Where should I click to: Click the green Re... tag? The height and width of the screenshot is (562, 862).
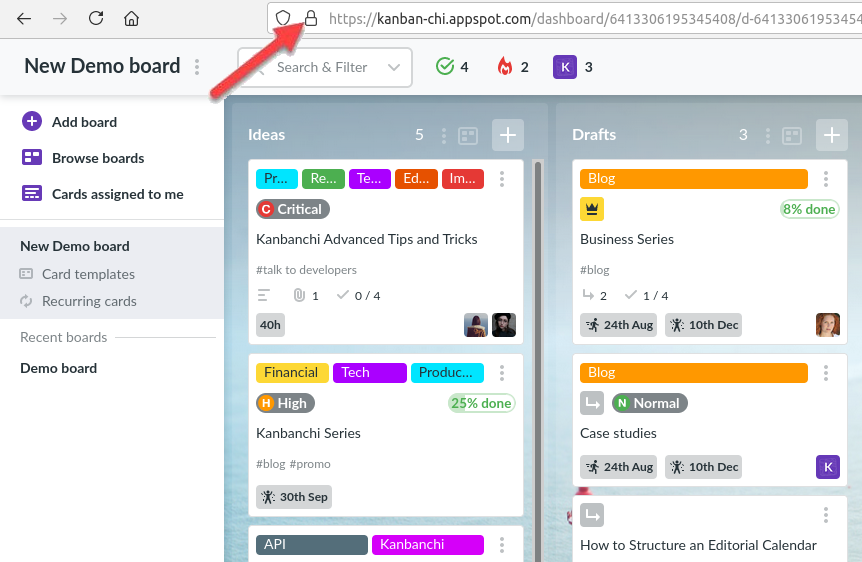[x=323, y=179]
